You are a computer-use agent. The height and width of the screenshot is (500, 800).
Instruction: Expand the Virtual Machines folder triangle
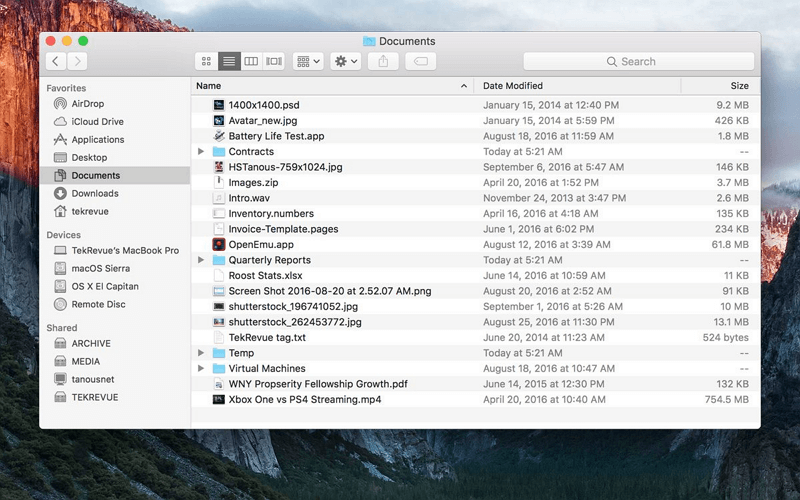pos(202,369)
